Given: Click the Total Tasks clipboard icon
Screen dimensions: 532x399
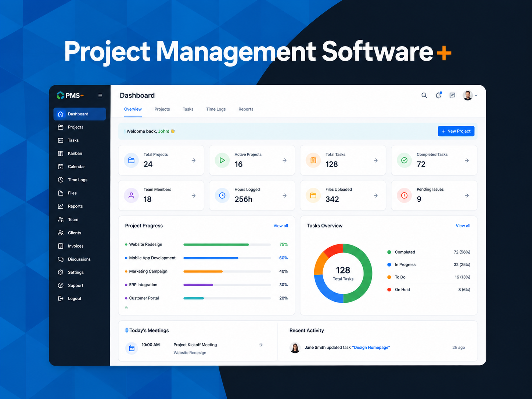Looking at the screenshot, I should pos(313,160).
